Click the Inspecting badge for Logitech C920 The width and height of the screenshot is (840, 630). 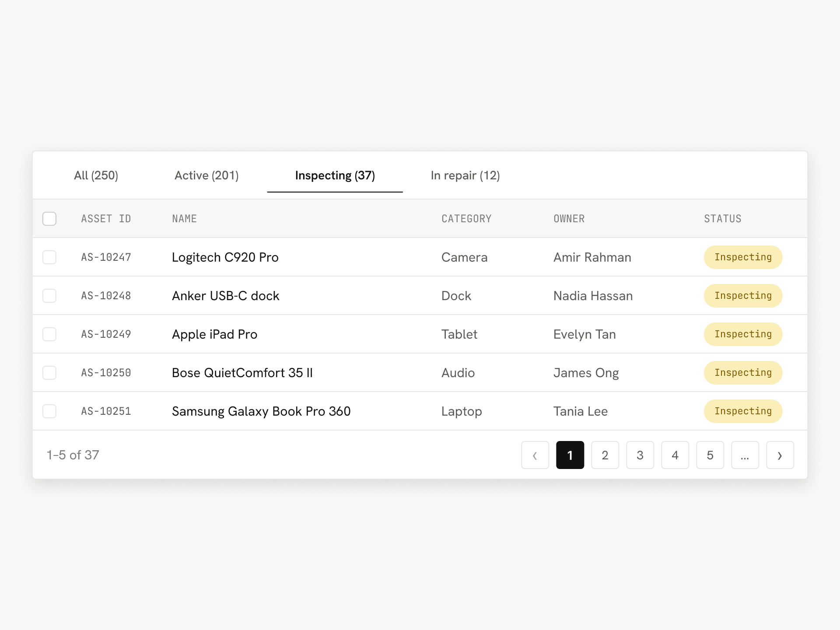(743, 257)
